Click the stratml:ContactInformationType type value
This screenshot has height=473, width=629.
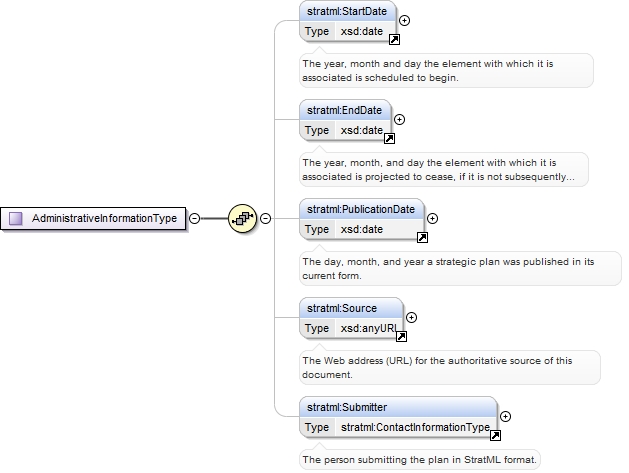pyautogui.click(x=415, y=427)
